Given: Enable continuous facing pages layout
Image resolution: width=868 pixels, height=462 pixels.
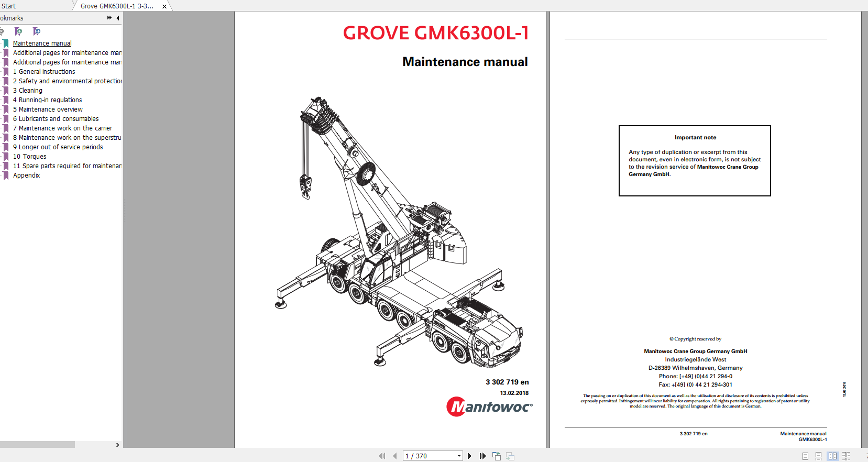Looking at the screenshot, I should 846,456.
